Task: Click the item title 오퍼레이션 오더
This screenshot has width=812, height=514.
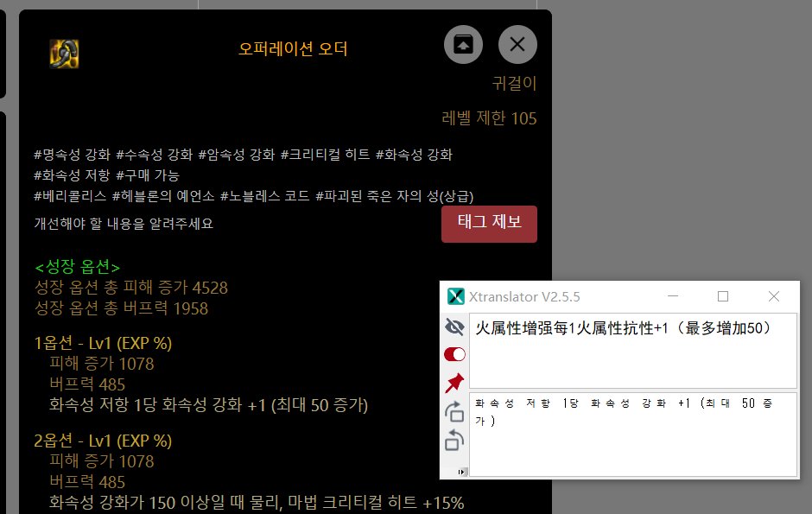Action: pyautogui.click(x=293, y=48)
